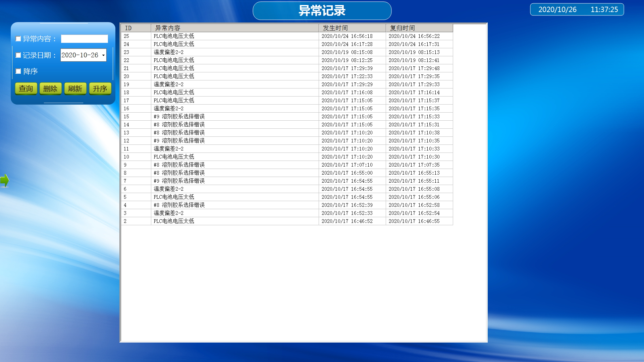Select the last row with ID 2
Screen dimensions: 644x362
point(235,221)
